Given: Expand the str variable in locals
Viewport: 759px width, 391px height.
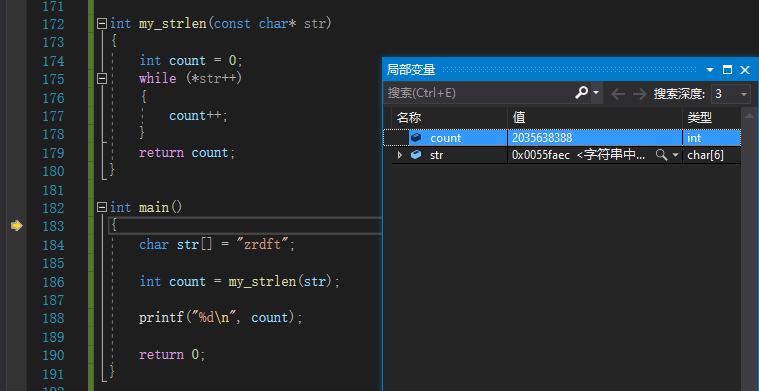Looking at the screenshot, I should (x=400, y=155).
